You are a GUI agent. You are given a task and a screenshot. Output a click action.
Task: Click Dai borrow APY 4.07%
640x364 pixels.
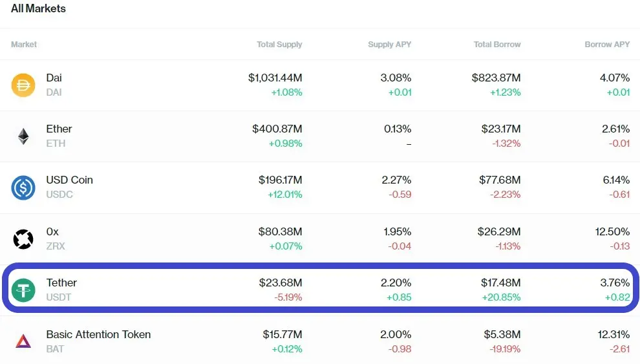[615, 78]
